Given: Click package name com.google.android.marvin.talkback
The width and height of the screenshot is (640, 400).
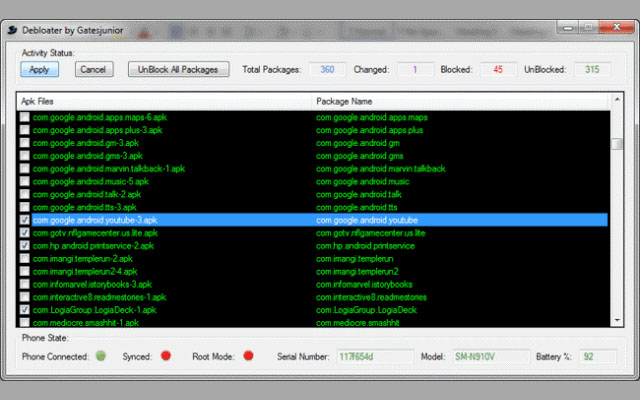Looking at the screenshot, I should coord(380,169).
